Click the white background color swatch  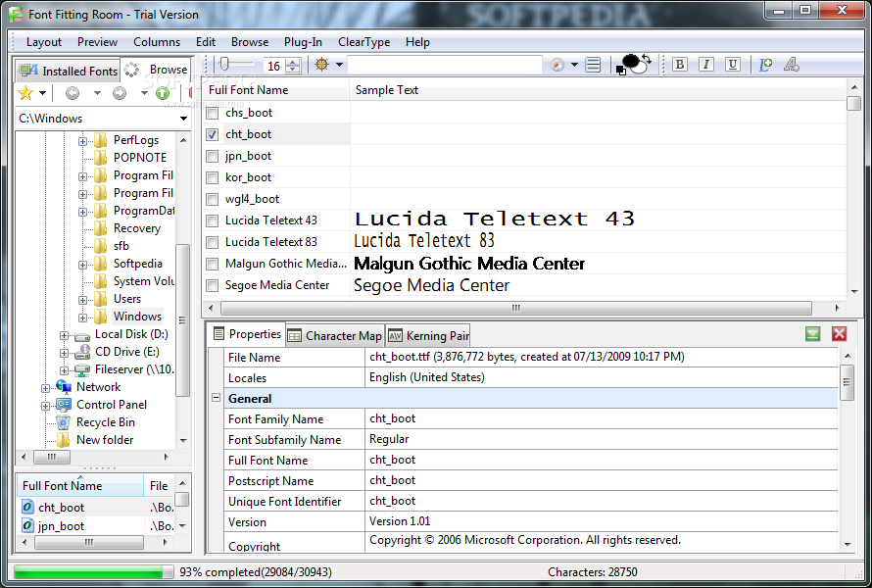(640, 68)
